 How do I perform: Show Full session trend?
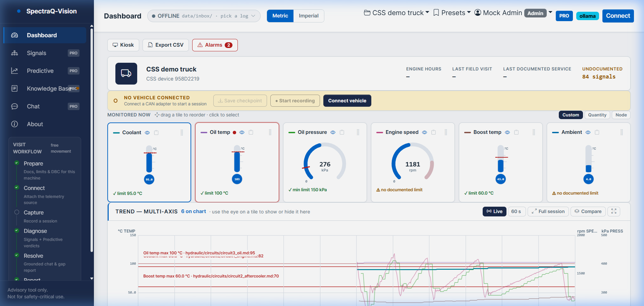(x=548, y=211)
